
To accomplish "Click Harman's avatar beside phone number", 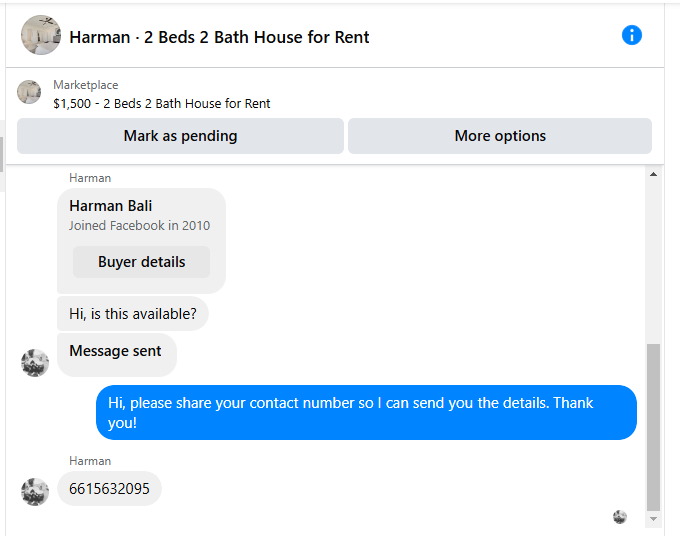I will pos(35,492).
